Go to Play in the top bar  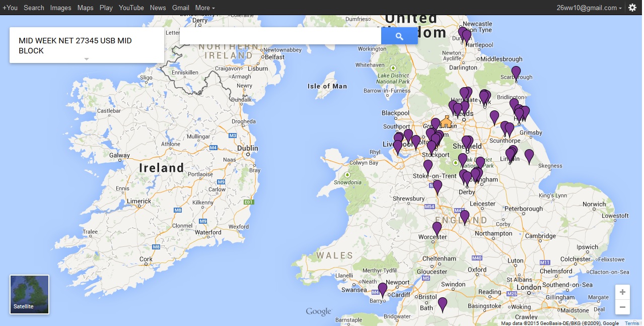[x=106, y=8]
